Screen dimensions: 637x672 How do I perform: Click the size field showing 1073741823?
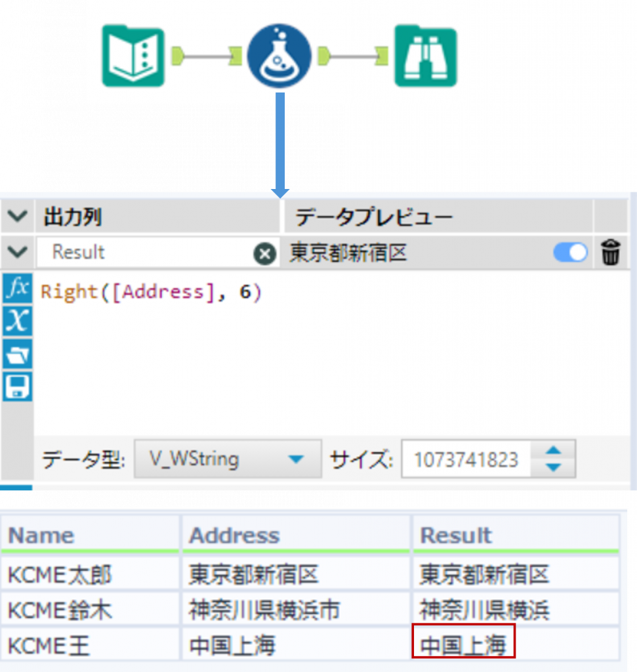(x=466, y=459)
